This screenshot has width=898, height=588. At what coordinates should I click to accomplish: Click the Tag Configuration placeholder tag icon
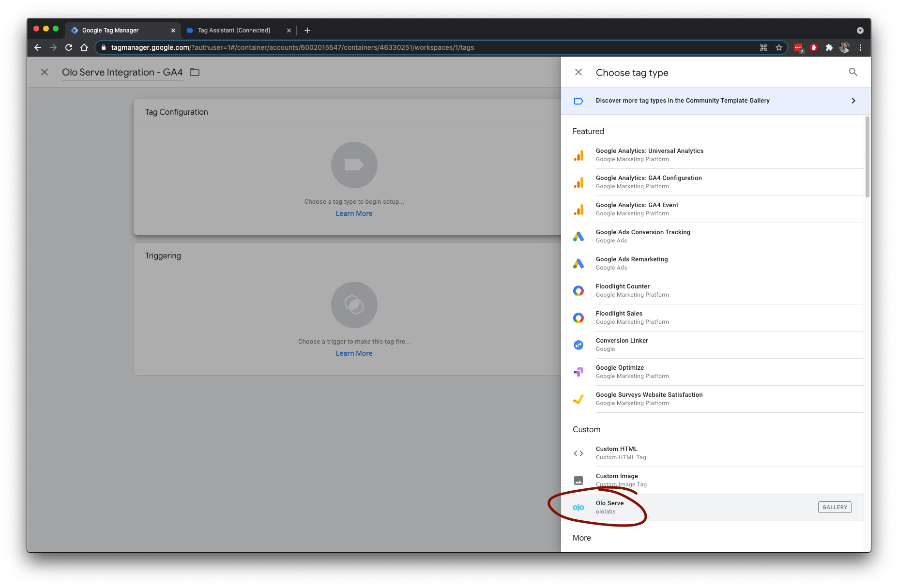tap(354, 165)
